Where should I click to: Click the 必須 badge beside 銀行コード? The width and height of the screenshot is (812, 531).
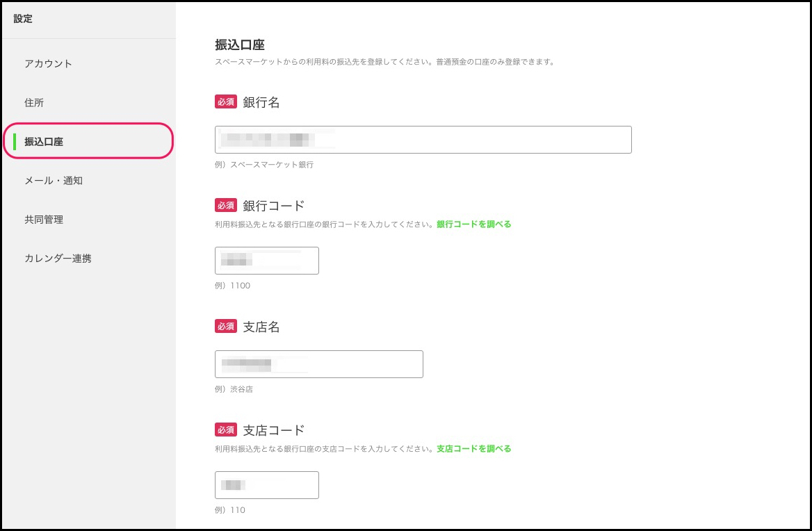coord(226,206)
